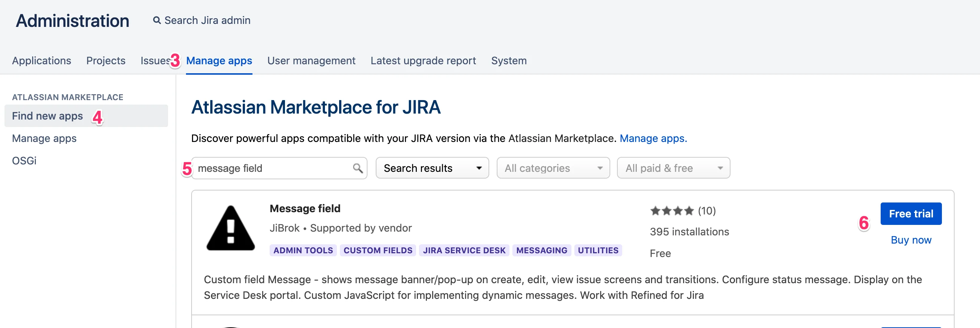
Task: Open Manage apps in the sidebar
Action: (x=44, y=138)
